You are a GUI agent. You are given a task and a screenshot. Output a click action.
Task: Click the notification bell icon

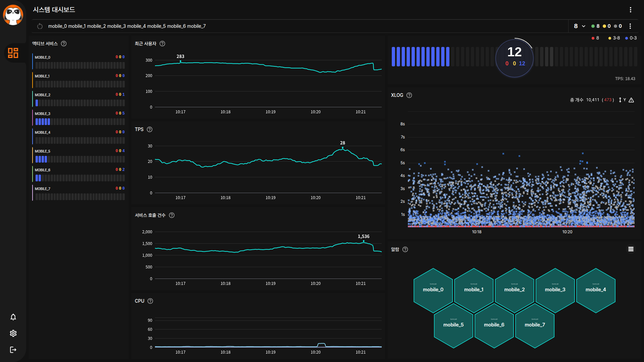pos(13,317)
